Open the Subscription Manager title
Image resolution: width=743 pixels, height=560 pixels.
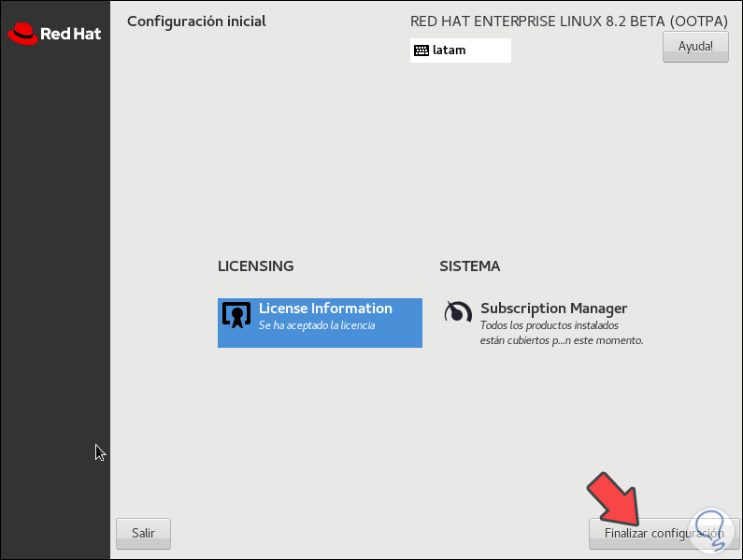coord(553,309)
